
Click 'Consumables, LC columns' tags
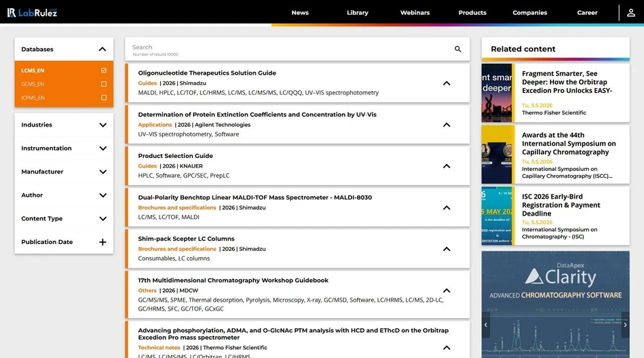(174, 258)
